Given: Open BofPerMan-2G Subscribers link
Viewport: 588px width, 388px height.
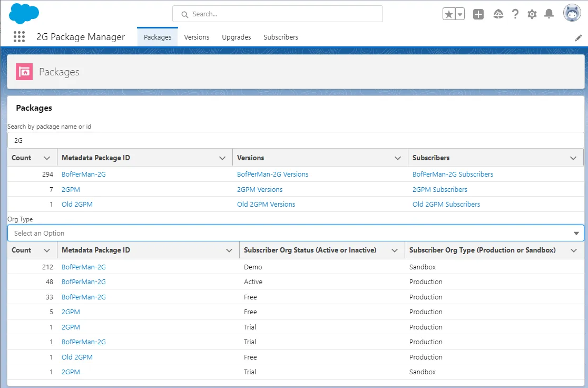Looking at the screenshot, I should click(x=453, y=174).
